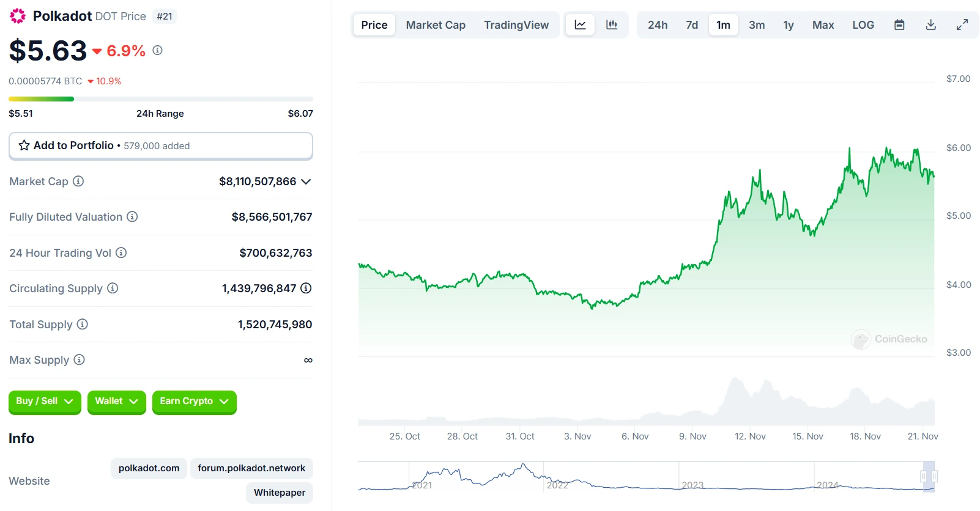This screenshot has height=511, width=980.
Task: Click the Polkadot logo icon
Action: coord(18,16)
